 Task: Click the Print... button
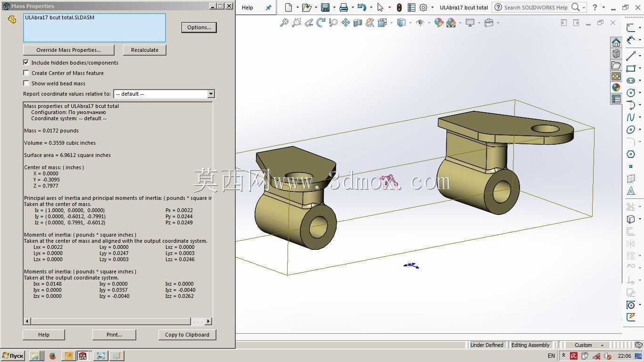(x=114, y=335)
